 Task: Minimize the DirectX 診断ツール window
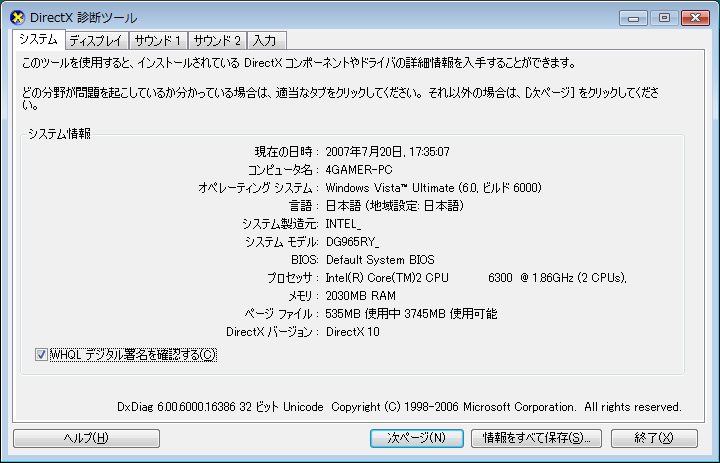tap(633, 18)
